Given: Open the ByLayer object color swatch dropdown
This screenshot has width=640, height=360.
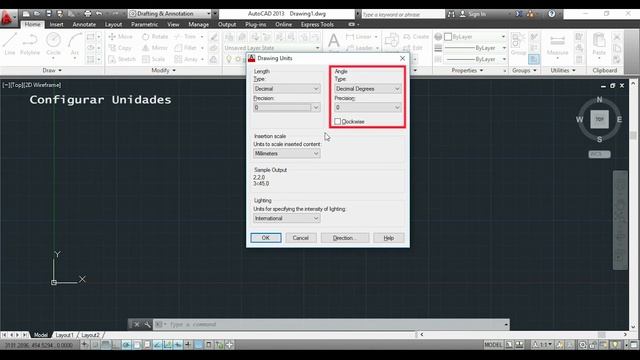Looking at the screenshot, I should point(475,37).
